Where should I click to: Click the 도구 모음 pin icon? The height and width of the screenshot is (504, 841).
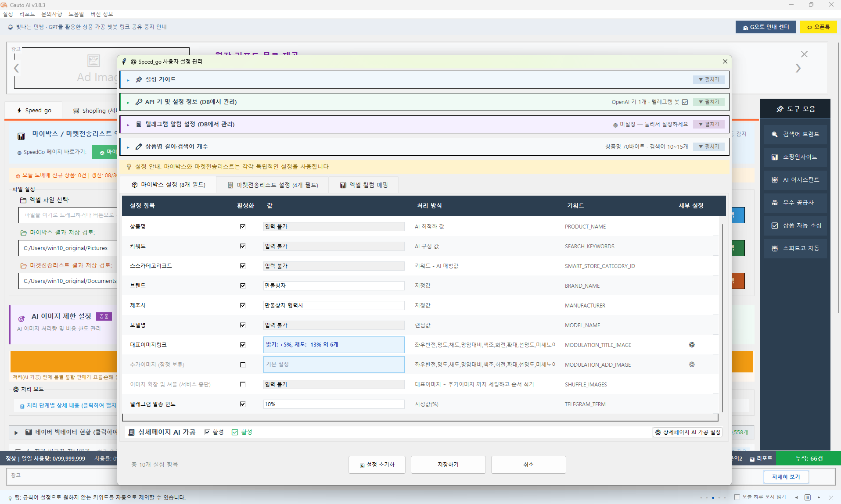pyautogui.click(x=780, y=109)
